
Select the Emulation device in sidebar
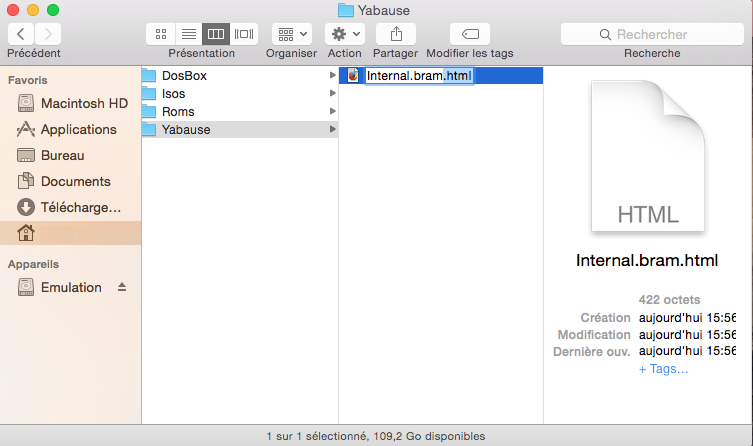[71, 287]
